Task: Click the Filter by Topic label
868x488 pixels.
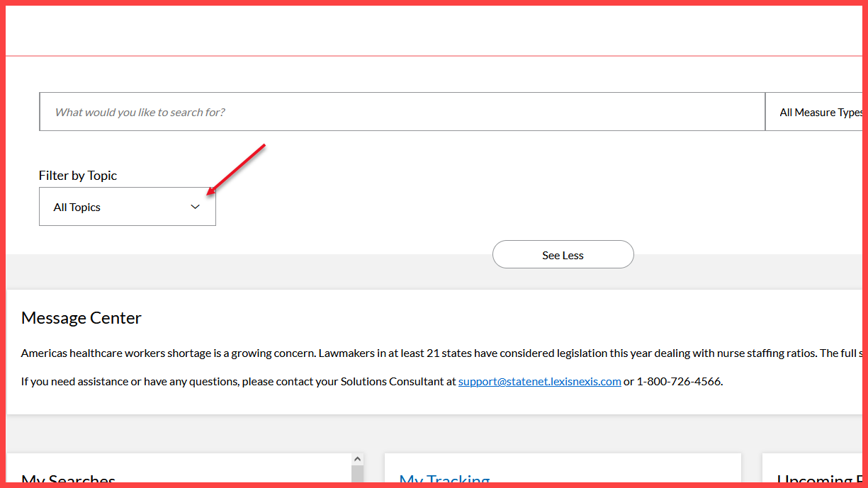Action: [78, 175]
